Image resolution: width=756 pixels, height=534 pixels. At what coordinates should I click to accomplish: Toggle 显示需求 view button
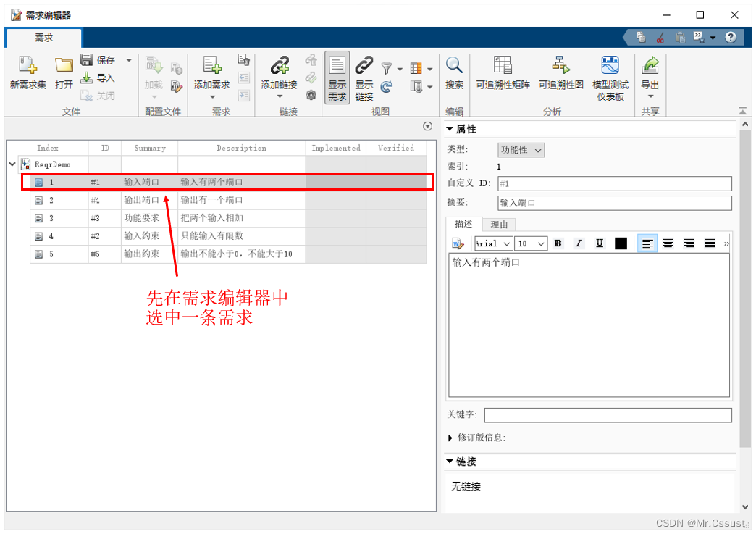337,78
